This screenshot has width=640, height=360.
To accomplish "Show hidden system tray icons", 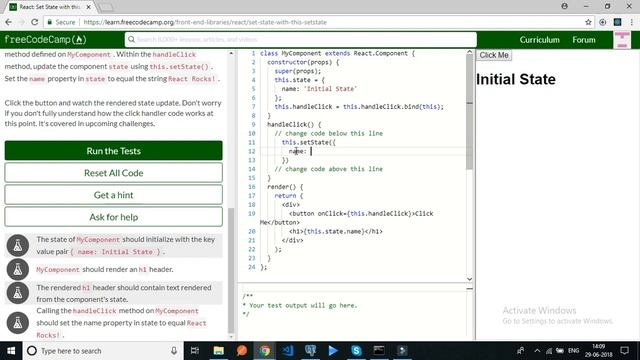I will 537,351.
